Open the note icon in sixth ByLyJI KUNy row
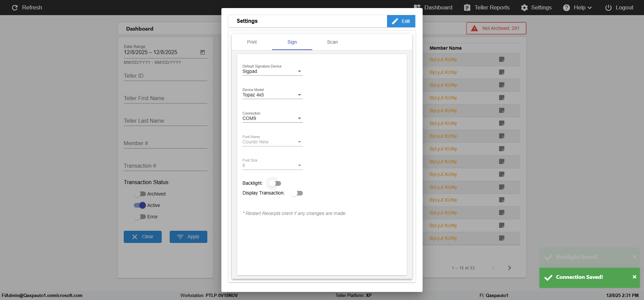The width and height of the screenshot is (644, 300). pyautogui.click(x=502, y=123)
